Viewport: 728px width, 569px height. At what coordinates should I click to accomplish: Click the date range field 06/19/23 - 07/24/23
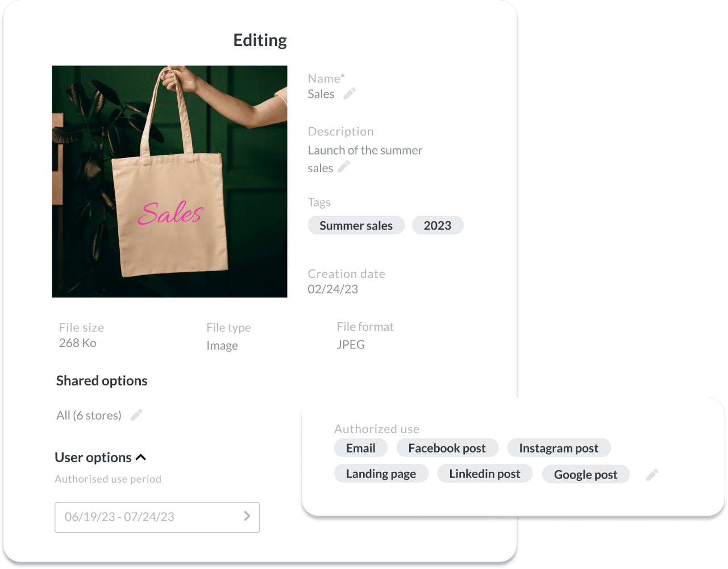tap(157, 517)
